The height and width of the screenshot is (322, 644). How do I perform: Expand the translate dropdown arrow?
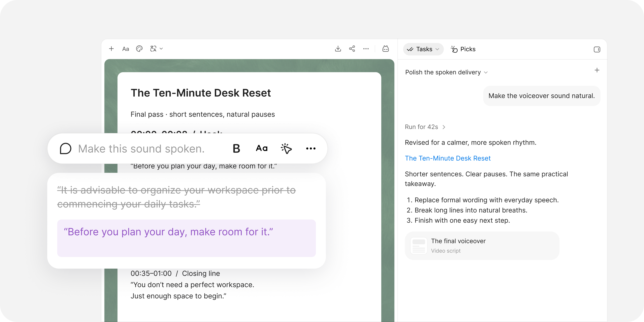161,49
